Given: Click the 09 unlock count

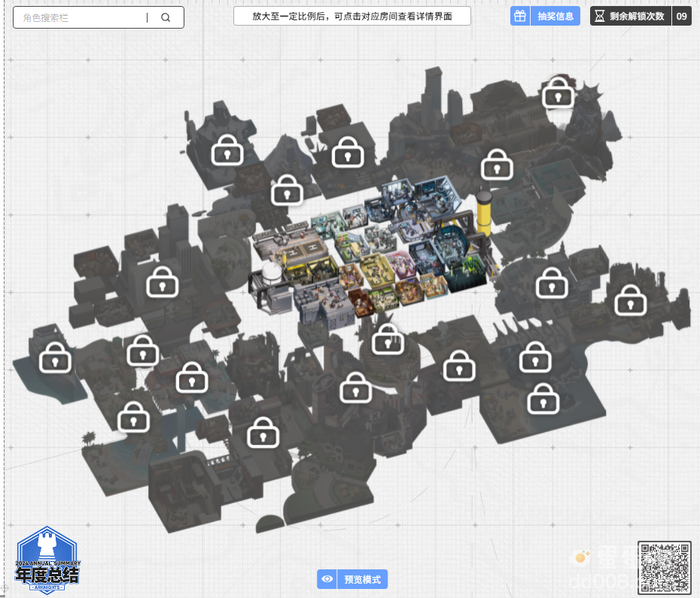Looking at the screenshot, I should click(681, 16).
